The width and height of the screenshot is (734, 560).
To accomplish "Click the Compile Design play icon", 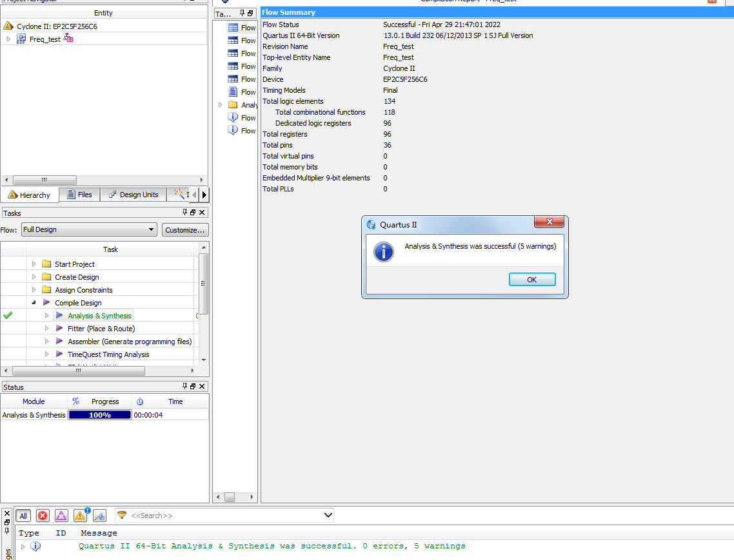I will (46, 302).
